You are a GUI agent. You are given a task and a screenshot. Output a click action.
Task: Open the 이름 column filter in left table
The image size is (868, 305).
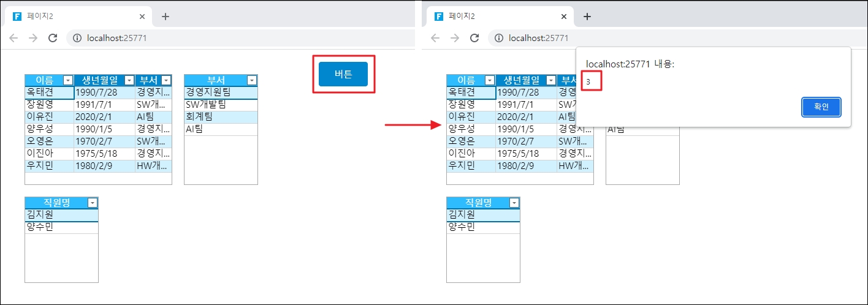click(68, 80)
